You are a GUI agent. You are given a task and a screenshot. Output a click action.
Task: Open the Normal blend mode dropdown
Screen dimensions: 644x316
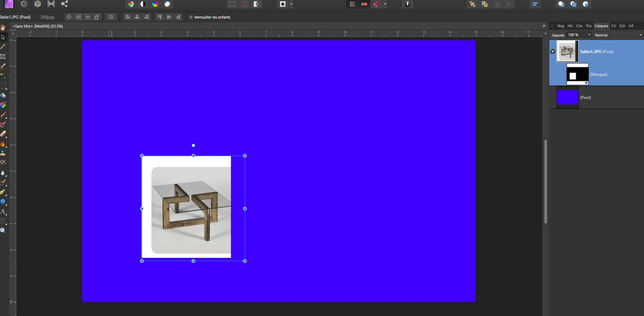618,35
